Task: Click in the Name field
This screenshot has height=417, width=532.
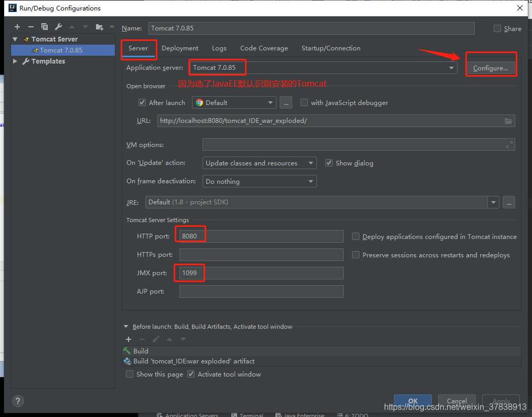Action: click(312, 28)
